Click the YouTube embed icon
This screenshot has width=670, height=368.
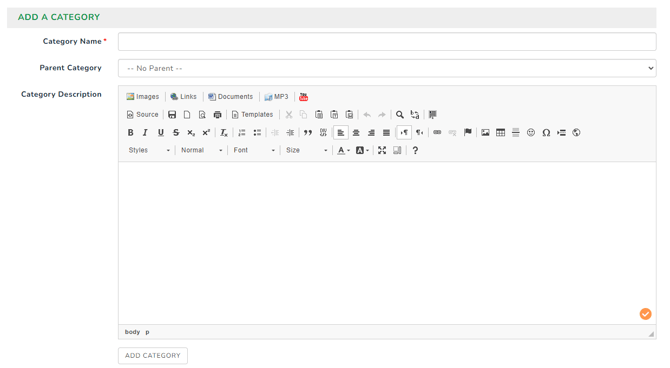[303, 97]
